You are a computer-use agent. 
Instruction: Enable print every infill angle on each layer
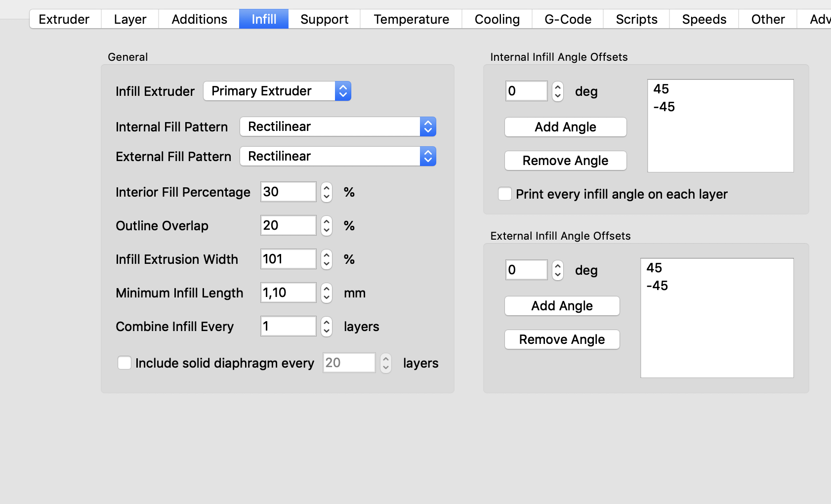[x=505, y=194]
